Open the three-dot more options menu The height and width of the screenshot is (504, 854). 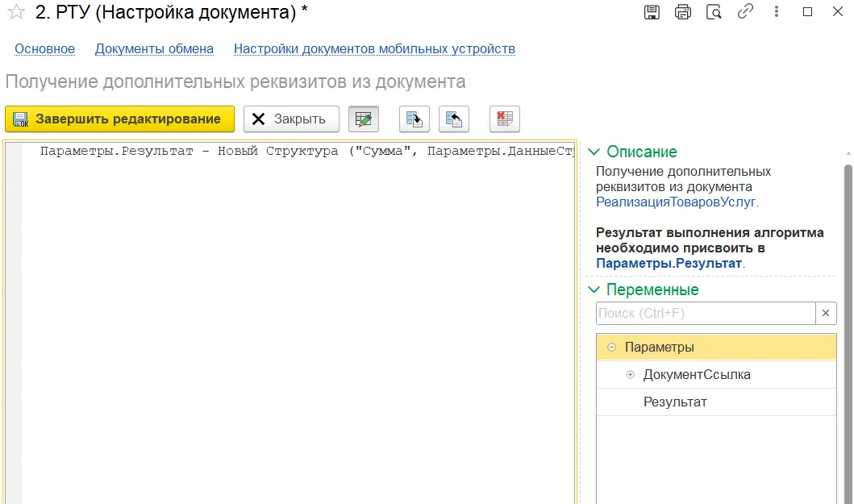coord(776,12)
